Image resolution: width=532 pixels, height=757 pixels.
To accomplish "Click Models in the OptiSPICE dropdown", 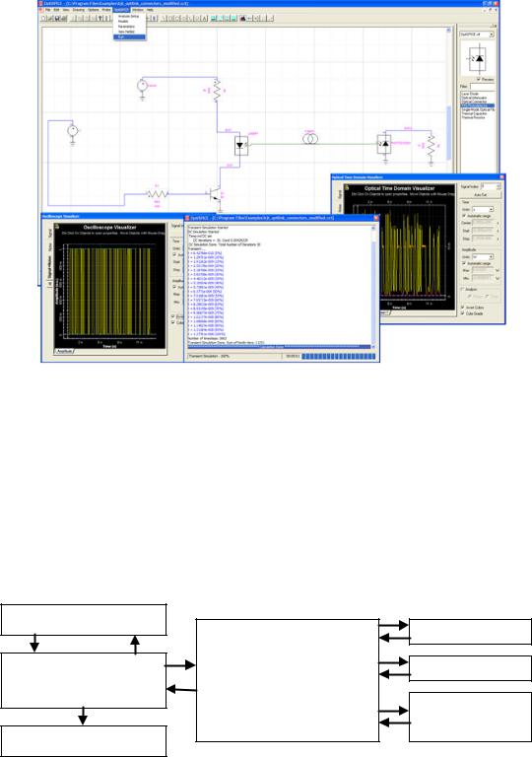I will 123,22.
